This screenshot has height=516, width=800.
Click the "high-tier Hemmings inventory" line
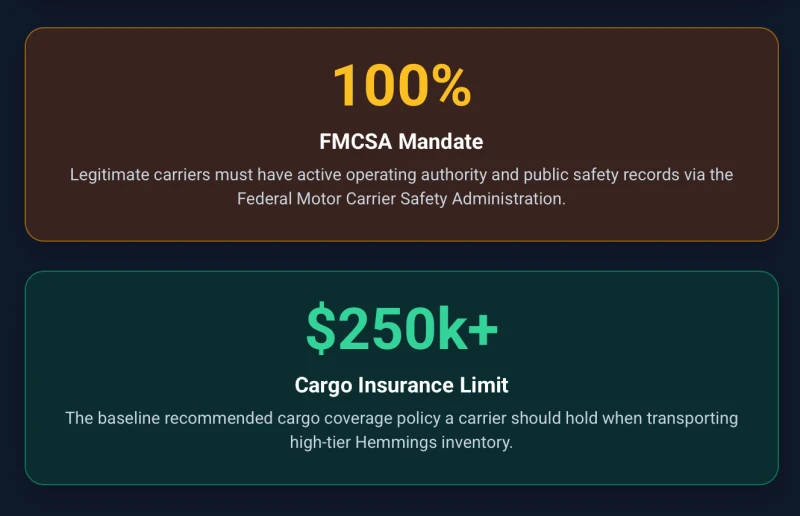coord(401,442)
